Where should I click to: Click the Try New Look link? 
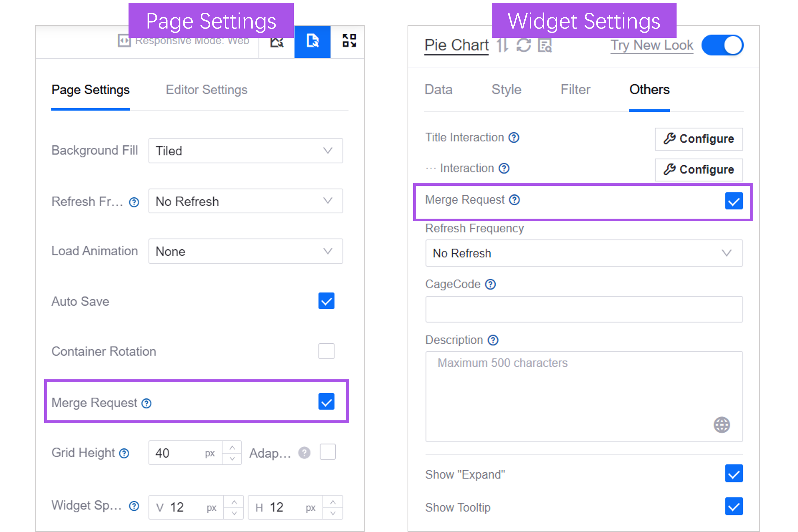tap(652, 45)
